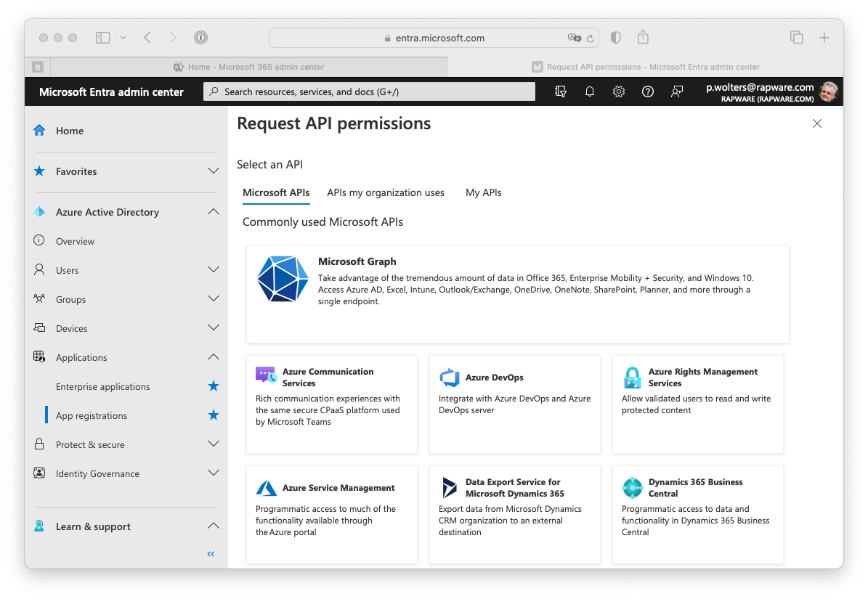Click the translate icon in address bar

[x=574, y=38]
